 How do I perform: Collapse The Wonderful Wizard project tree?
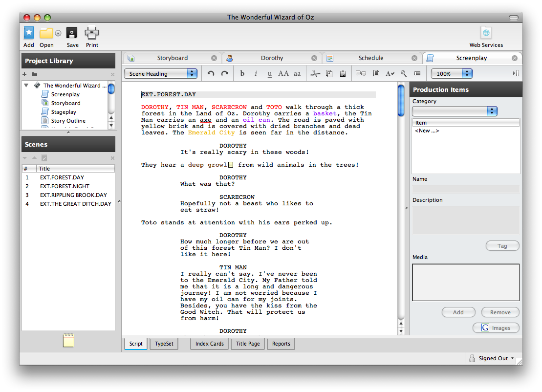[26, 86]
